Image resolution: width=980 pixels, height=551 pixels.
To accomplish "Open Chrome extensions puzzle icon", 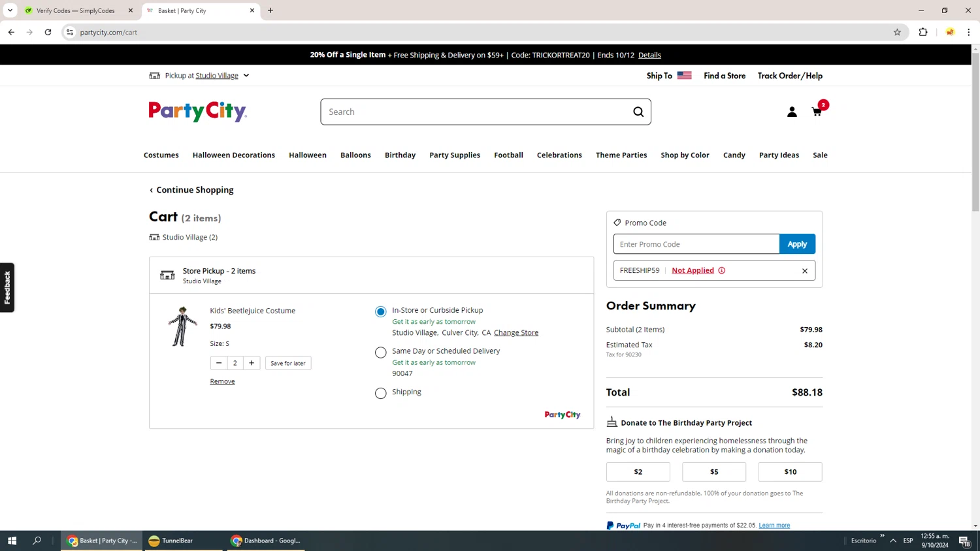I will click(x=923, y=32).
